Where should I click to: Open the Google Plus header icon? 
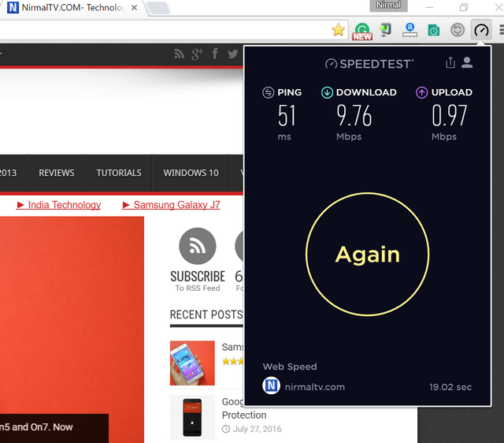[x=197, y=54]
